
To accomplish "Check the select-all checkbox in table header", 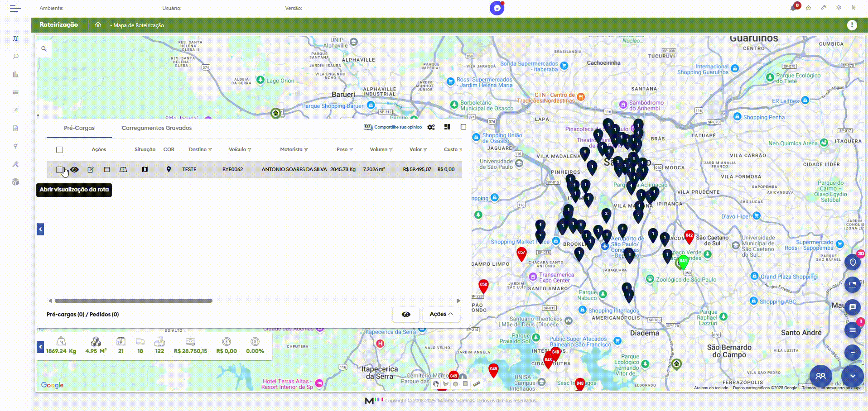I will click(59, 150).
